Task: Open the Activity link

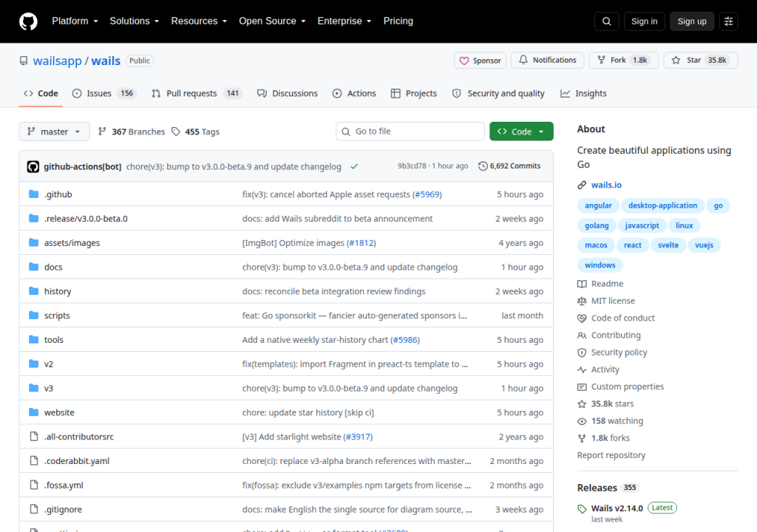Action: [598, 369]
